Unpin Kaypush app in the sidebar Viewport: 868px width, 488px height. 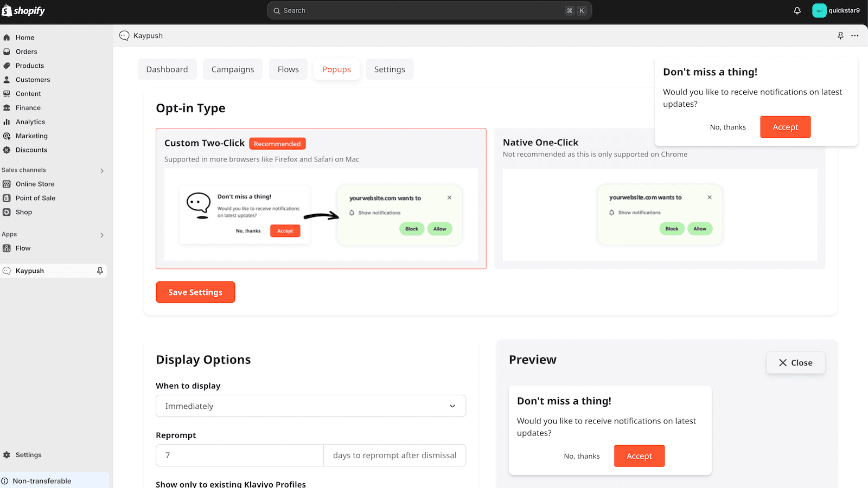100,271
